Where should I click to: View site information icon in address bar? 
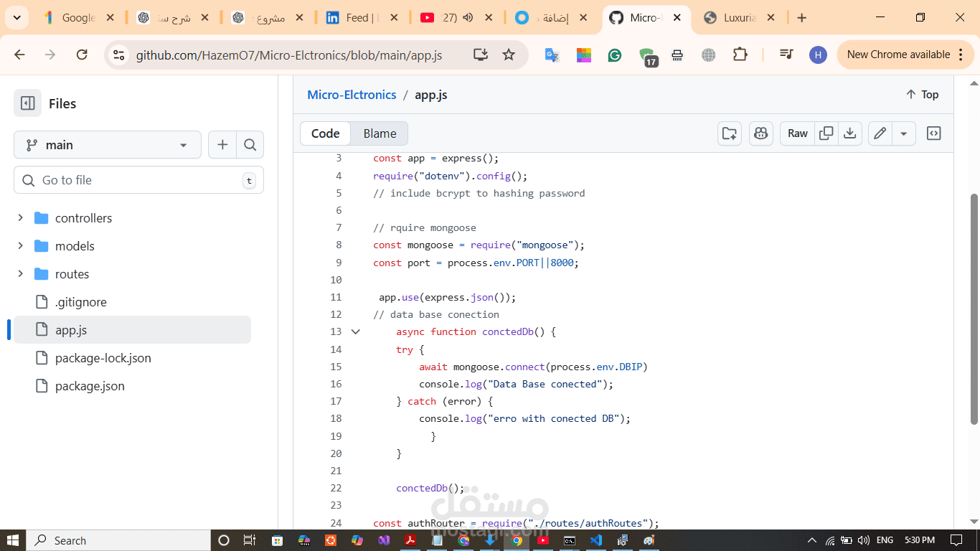(x=119, y=55)
